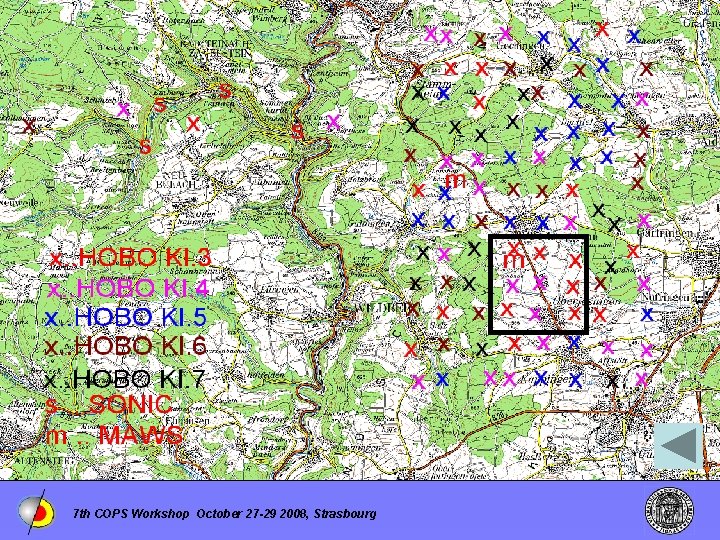Screen dimensions: 720x540
Task: Click the magenta x marker beside 'Schmieh'
Action: [124, 109]
